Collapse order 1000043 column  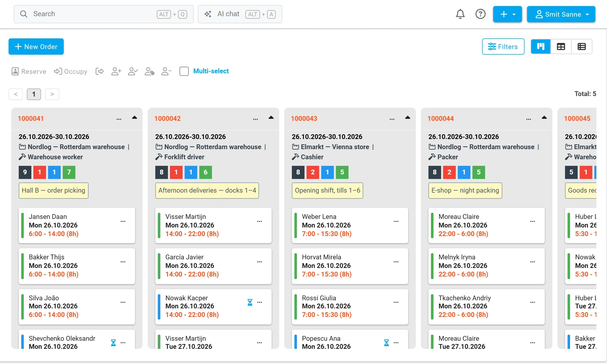(x=408, y=118)
